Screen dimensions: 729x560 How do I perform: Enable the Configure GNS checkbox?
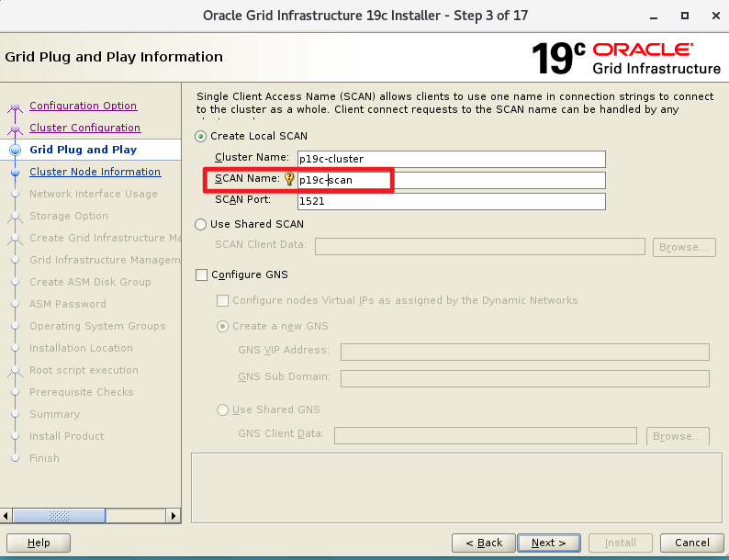[x=201, y=275]
